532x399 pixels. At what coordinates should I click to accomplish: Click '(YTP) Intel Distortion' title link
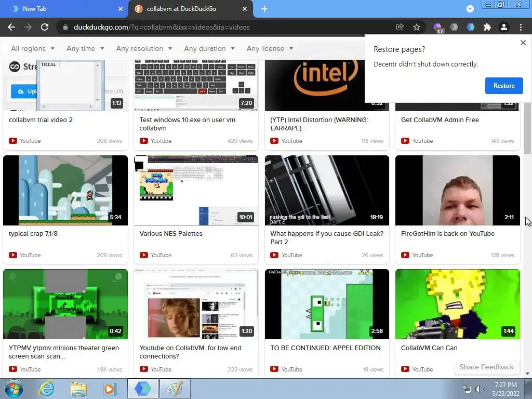tap(319, 124)
